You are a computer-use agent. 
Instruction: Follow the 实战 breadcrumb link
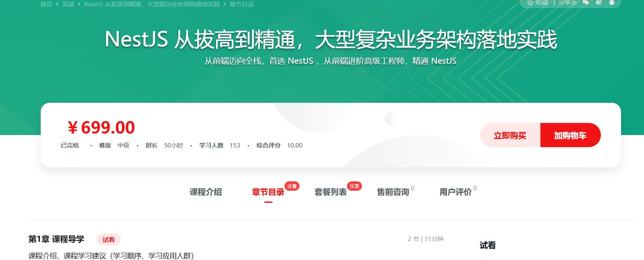point(68,4)
